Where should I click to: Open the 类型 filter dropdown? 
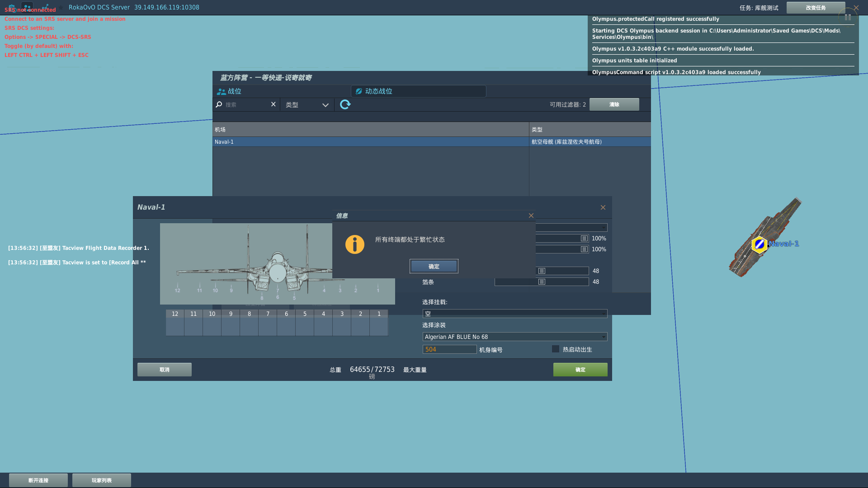307,104
